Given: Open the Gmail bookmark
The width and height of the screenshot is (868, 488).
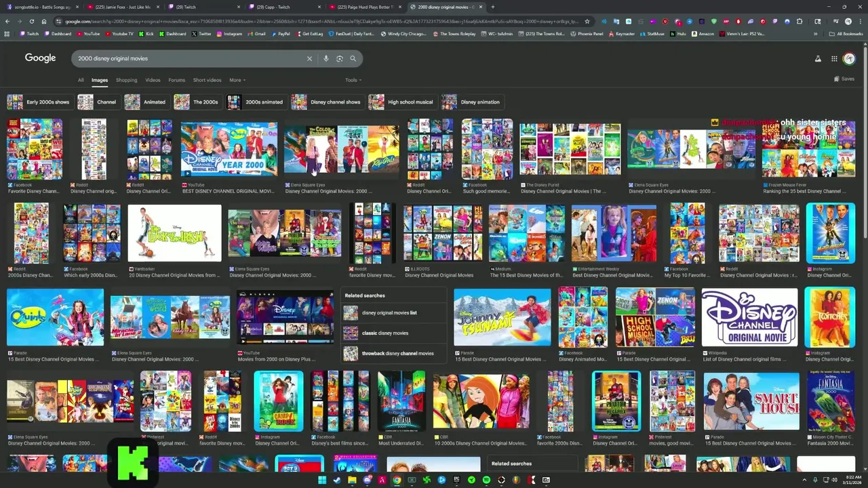Looking at the screenshot, I should coord(256,33).
